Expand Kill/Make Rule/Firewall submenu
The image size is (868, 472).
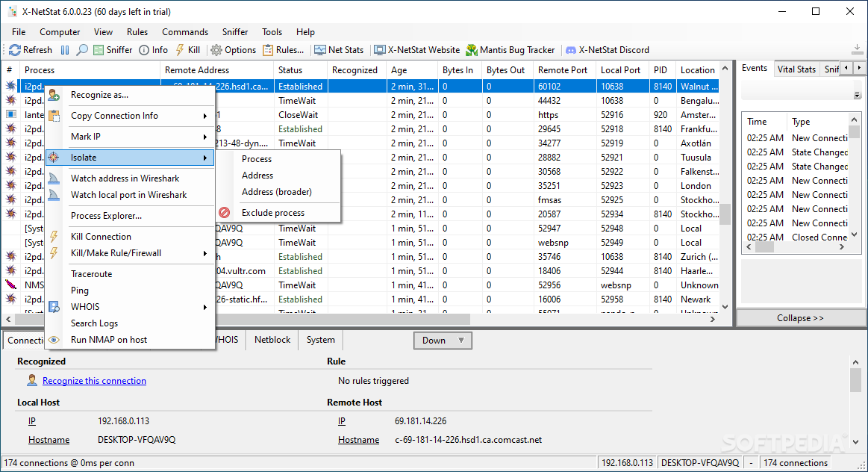(204, 253)
